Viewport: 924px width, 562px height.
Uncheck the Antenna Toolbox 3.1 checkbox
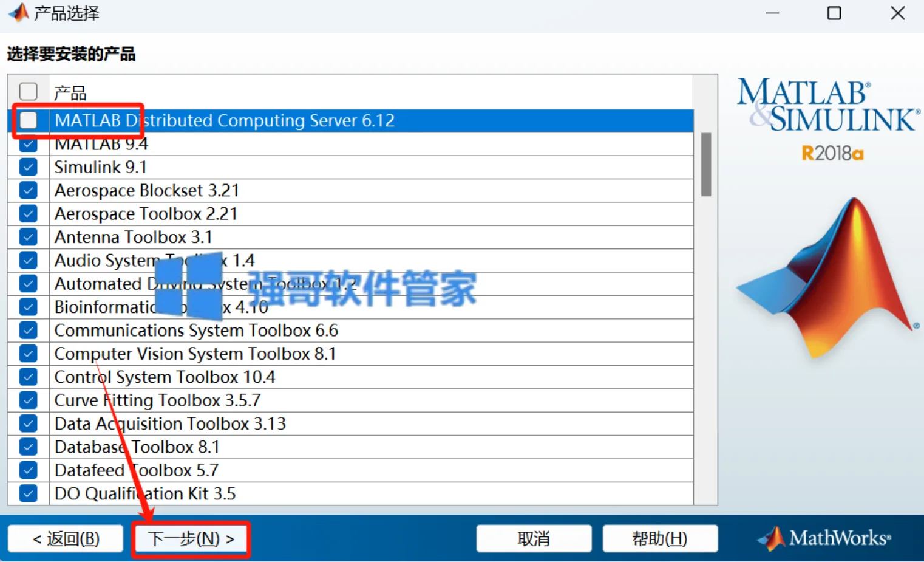point(29,237)
